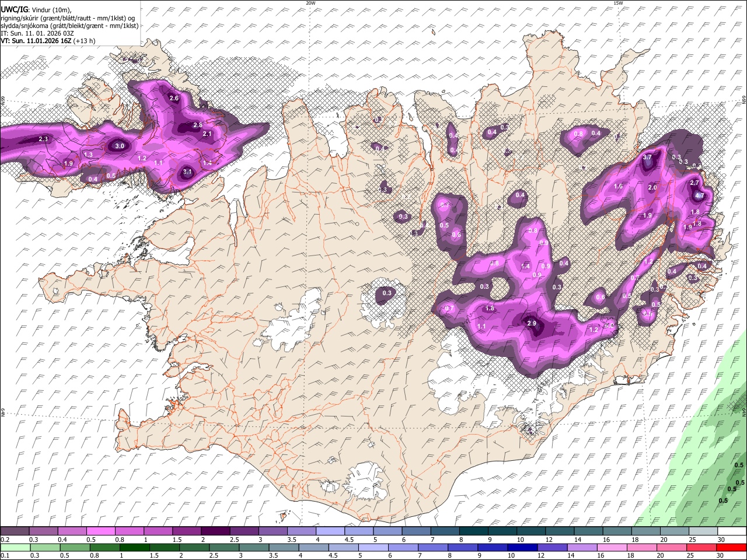Viewport: 747px width, 560px height.
Task: Click the '3.0' snowfall value on the map
Action: [x=120, y=146]
